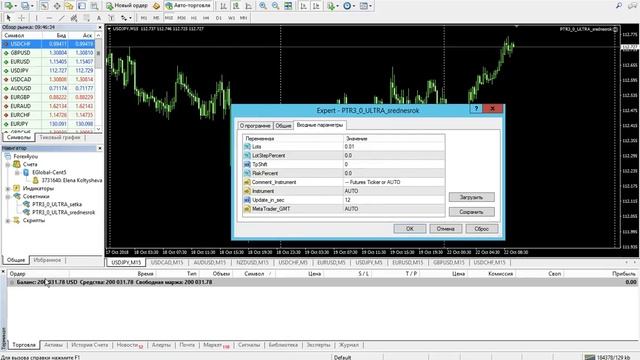Select the cursor arrow tool
This screenshot has width=640, height=360.
tap(9, 18)
